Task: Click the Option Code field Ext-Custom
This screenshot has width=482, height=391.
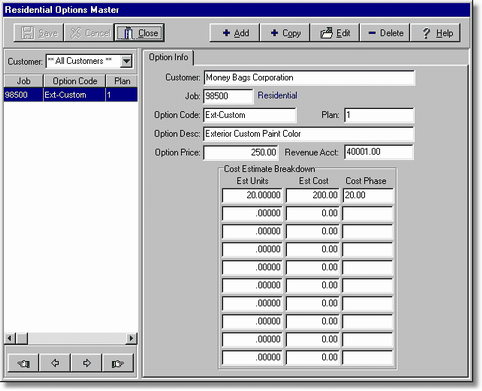Action: click(x=250, y=115)
